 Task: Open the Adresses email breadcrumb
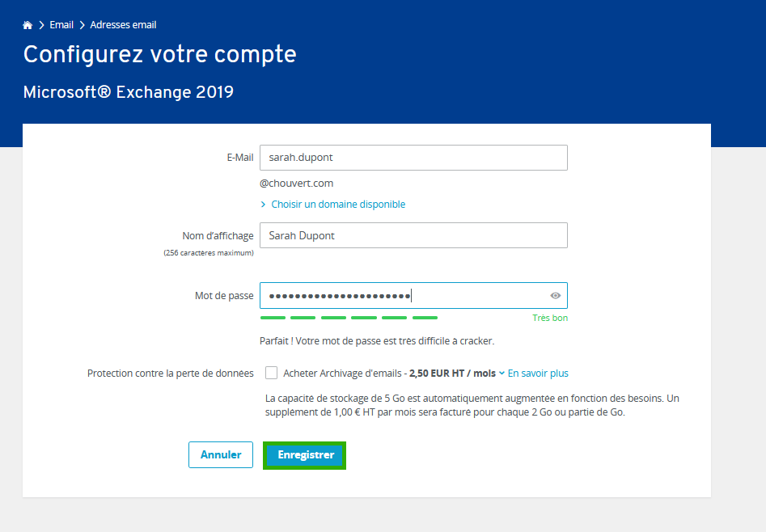[x=123, y=25]
